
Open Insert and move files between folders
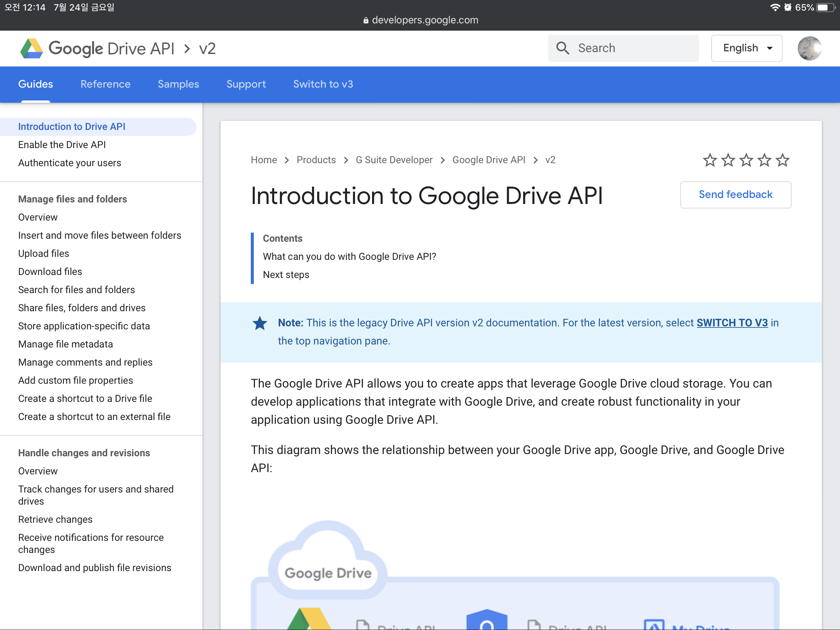(99, 235)
